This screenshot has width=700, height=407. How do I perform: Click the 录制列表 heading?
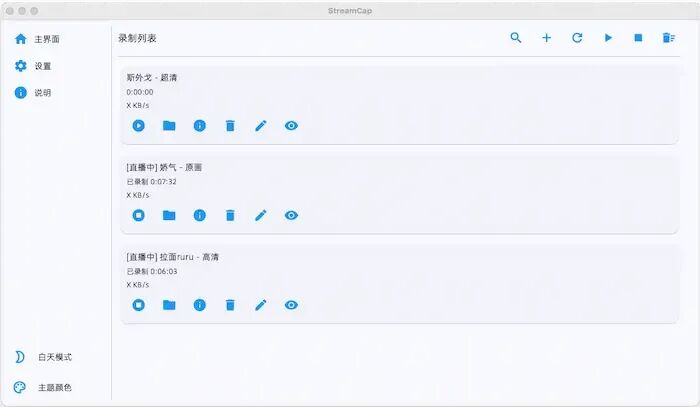138,38
